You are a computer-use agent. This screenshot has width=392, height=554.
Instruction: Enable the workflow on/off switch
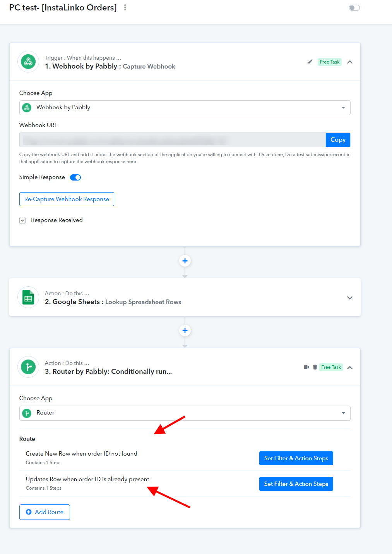point(354,8)
